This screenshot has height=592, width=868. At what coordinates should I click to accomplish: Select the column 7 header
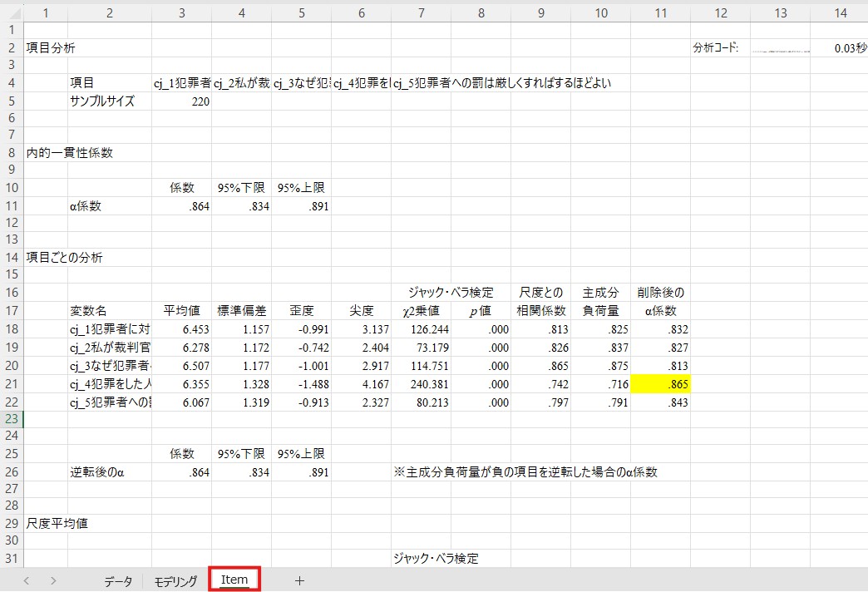tap(421, 12)
